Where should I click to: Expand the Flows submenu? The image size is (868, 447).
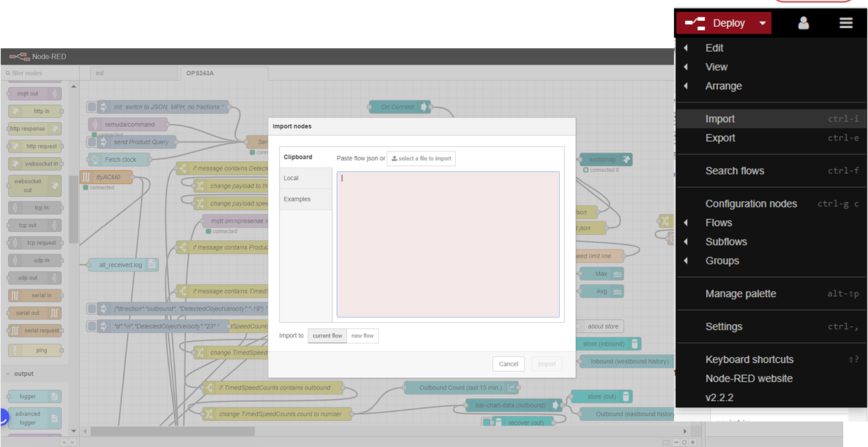coord(771,223)
